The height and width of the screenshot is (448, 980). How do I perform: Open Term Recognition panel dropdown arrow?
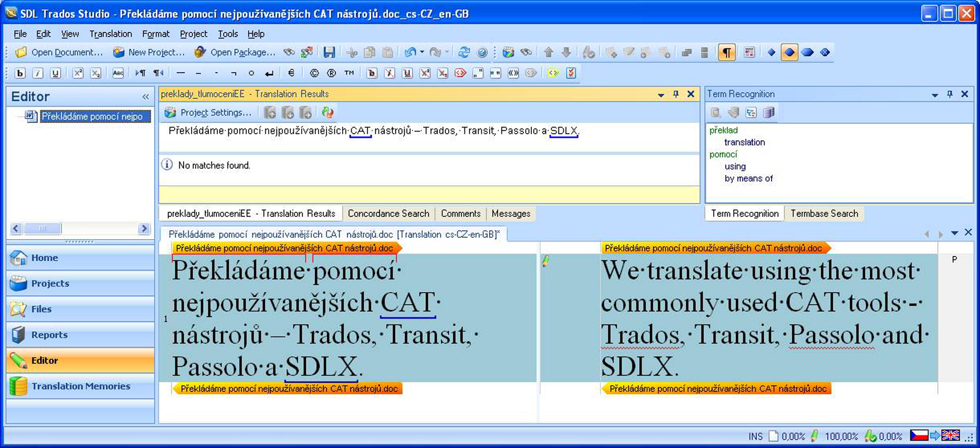click(x=935, y=95)
